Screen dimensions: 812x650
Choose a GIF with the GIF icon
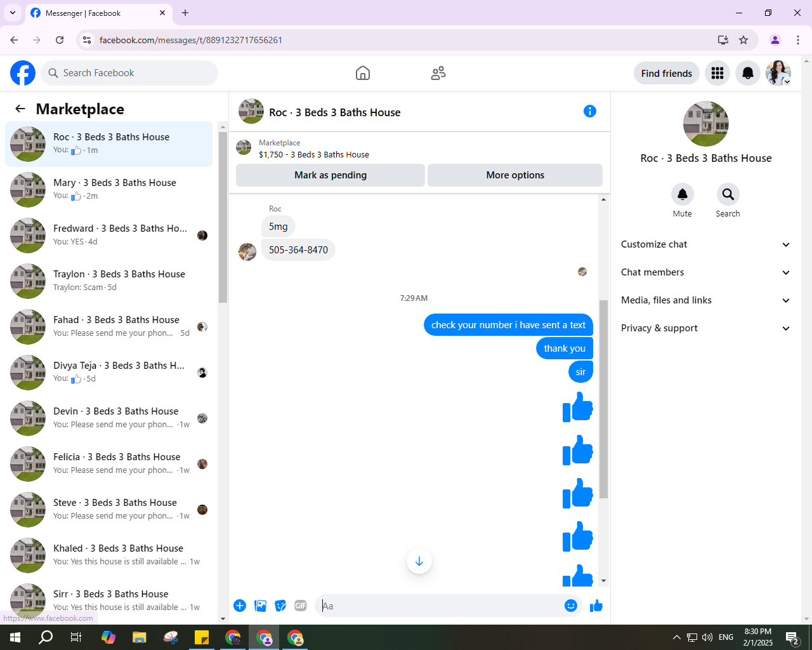point(301,606)
